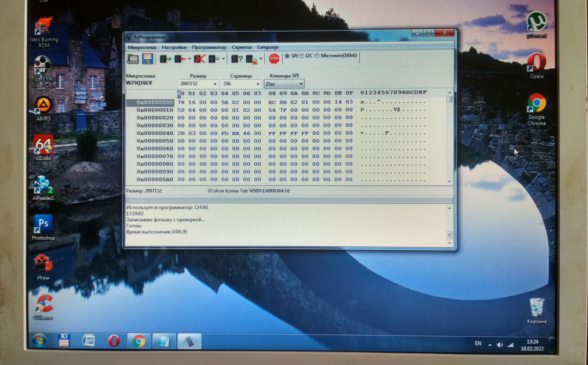Click the log line 'Готово'

[134, 226]
